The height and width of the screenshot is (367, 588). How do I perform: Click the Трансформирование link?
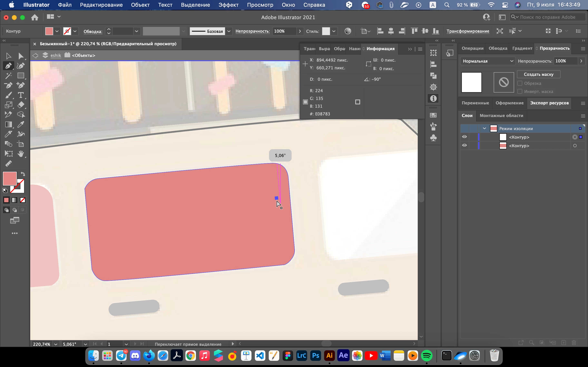pos(468,31)
